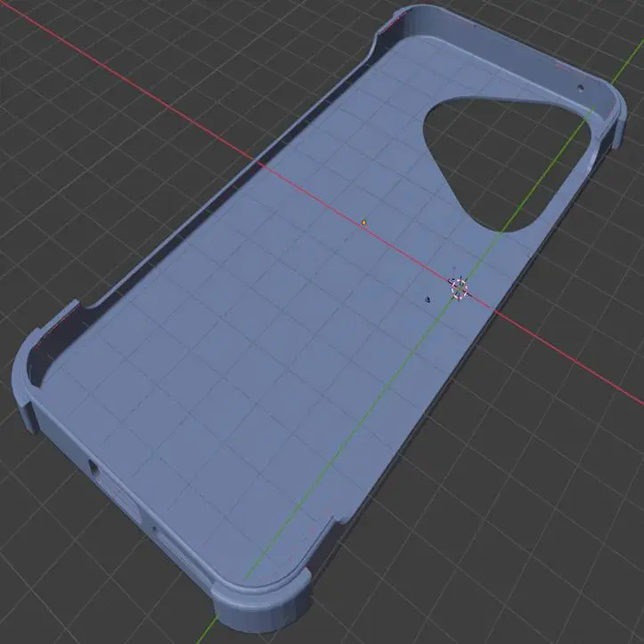The image size is (644, 644).
Task: Select the orange object origin dot
Action: pos(363,223)
